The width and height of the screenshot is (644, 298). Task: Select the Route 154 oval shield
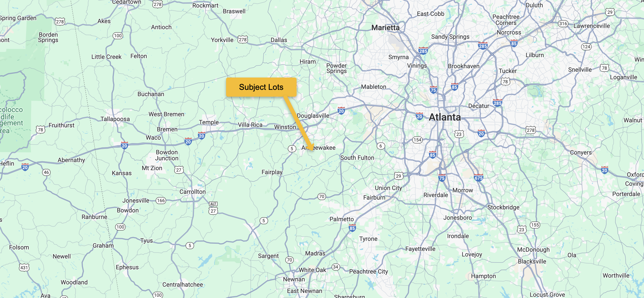point(417,140)
